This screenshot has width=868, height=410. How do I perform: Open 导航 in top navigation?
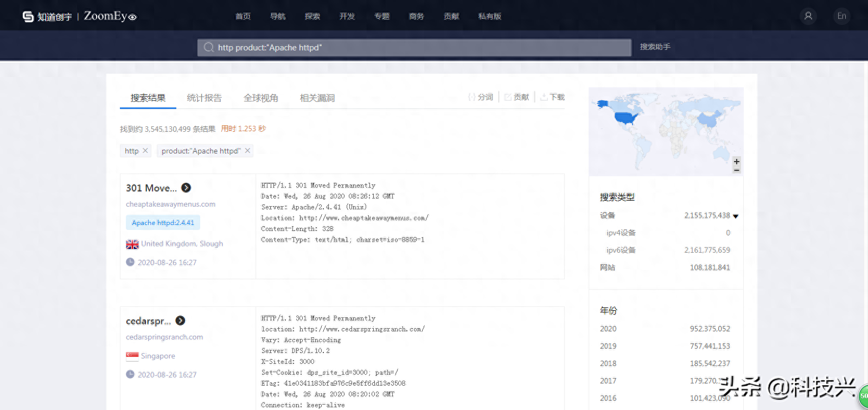[x=278, y=16]
